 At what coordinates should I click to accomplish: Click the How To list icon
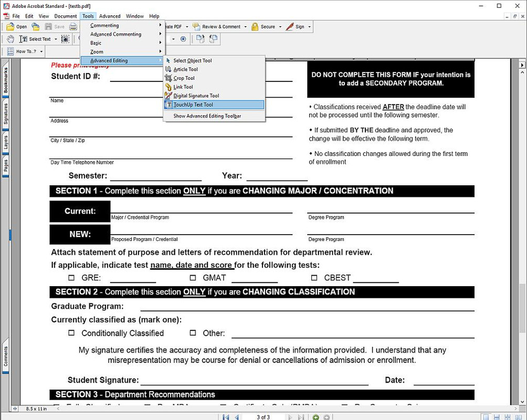click(10, 51)
